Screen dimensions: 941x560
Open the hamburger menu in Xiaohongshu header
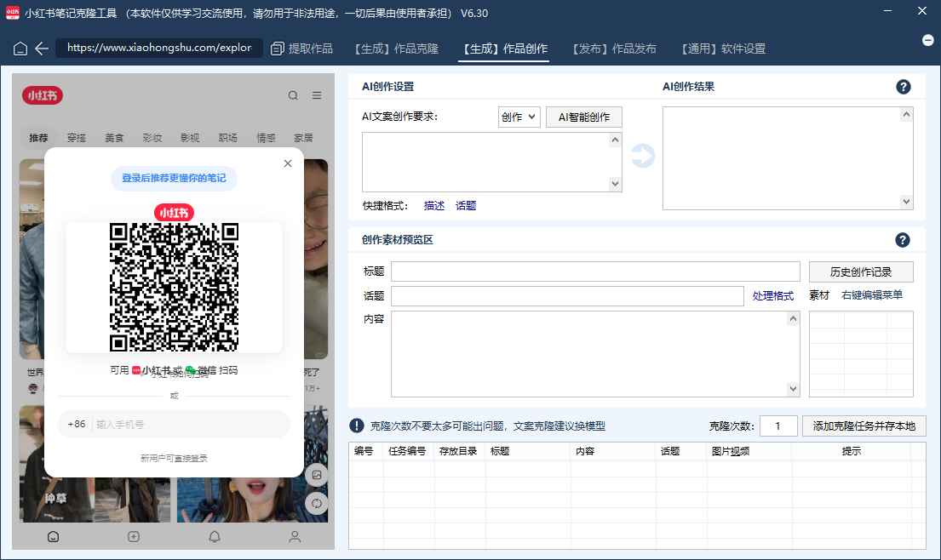317,95
